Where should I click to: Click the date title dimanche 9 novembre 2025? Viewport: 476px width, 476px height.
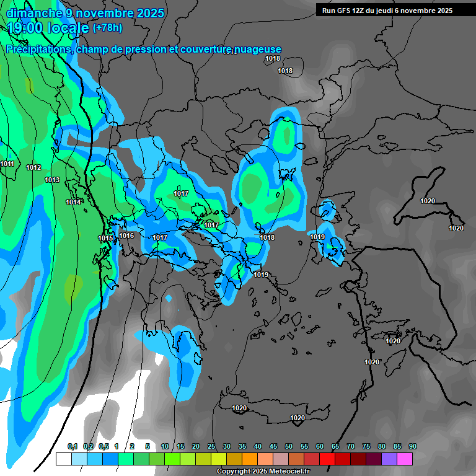click(x=85, y=13)
